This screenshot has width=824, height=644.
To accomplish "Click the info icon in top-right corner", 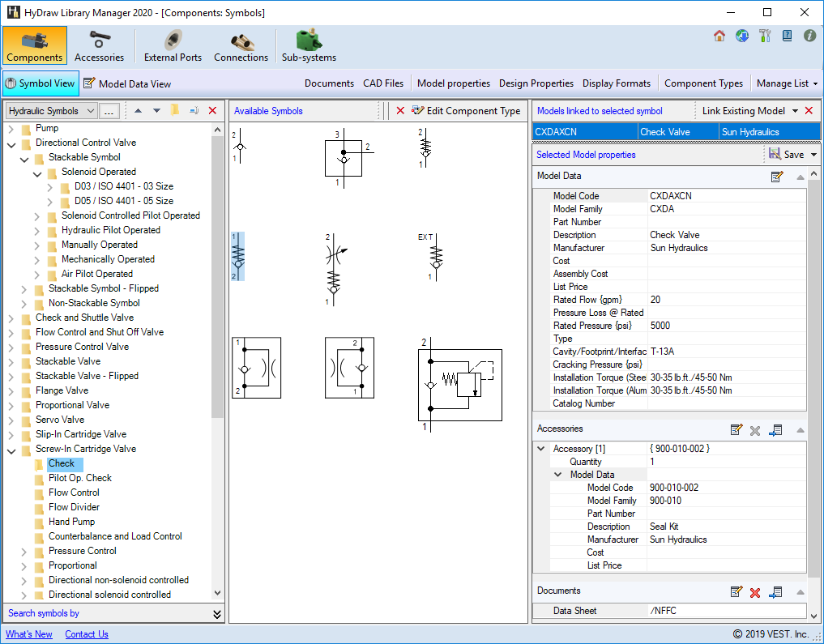I will [809, 36].
